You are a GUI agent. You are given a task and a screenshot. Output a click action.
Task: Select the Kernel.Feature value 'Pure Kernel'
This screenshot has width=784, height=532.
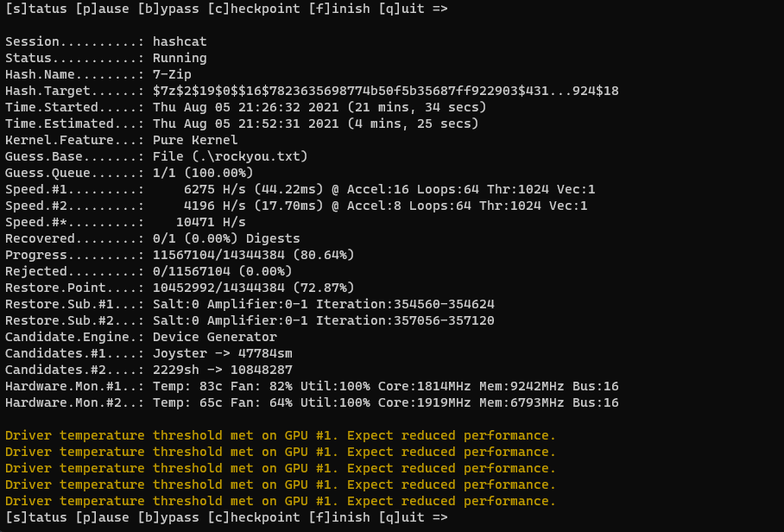[195, 140]
